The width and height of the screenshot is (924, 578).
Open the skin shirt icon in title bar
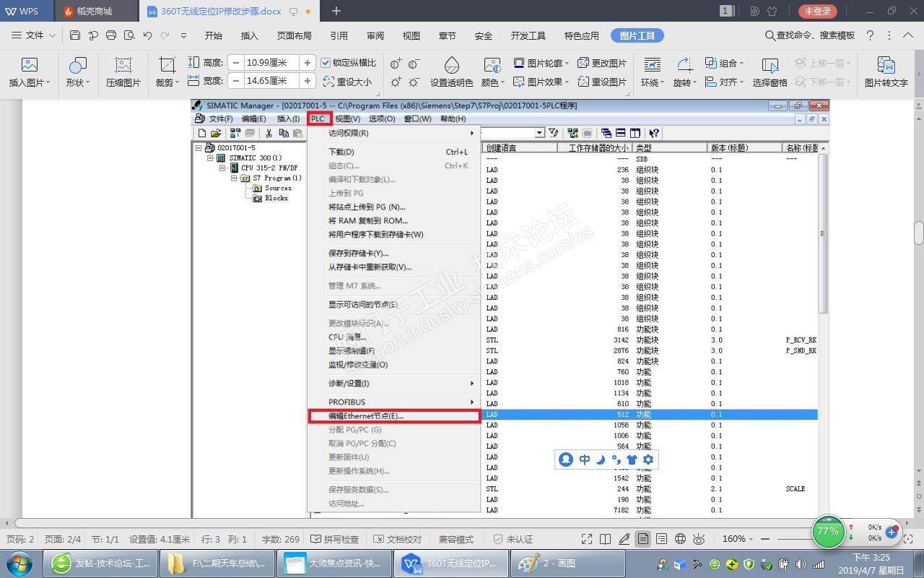point(772,11)
